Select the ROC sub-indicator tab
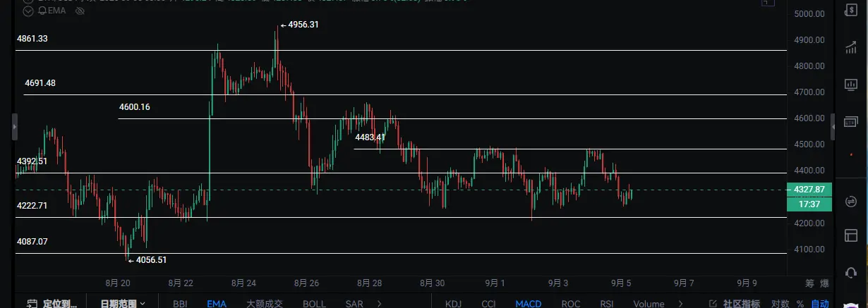868x308 pixels. click(571, 304)
